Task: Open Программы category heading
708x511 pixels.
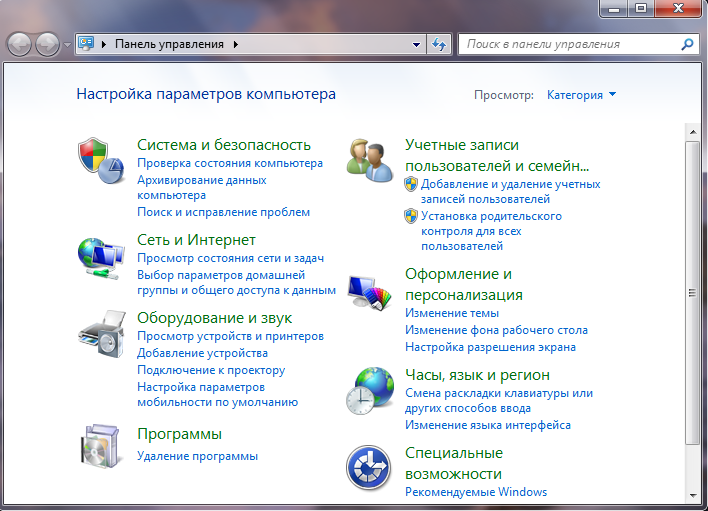Action: 180,434
